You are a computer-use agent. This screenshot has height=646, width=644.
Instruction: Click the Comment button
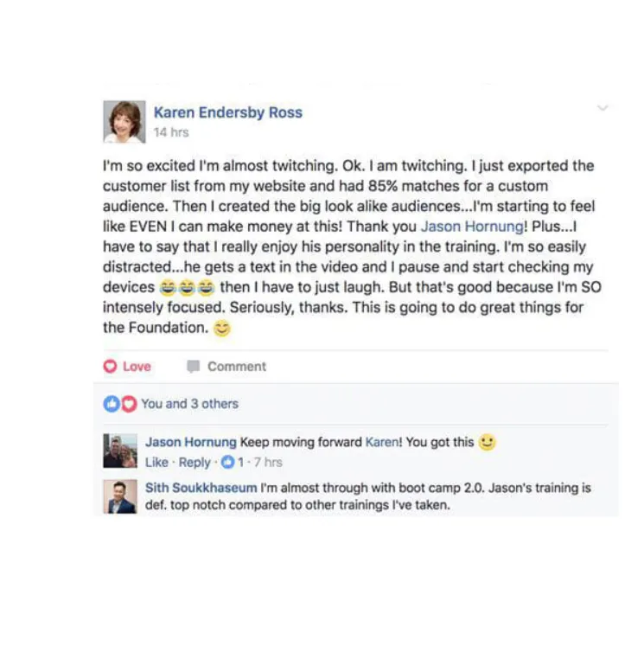(x=226, y=367)
